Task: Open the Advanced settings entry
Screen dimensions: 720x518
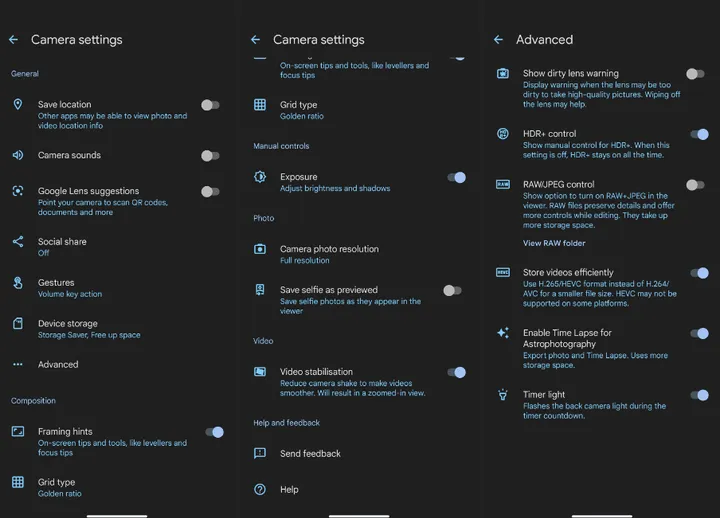Action: pos(58,365)
